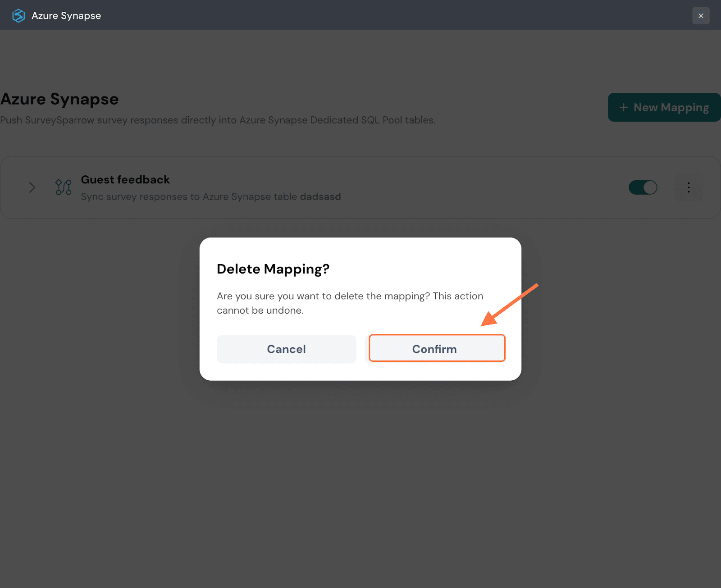Click the New Mapping button label
Screen dimensions: 721x588
[x=671, y=107]
